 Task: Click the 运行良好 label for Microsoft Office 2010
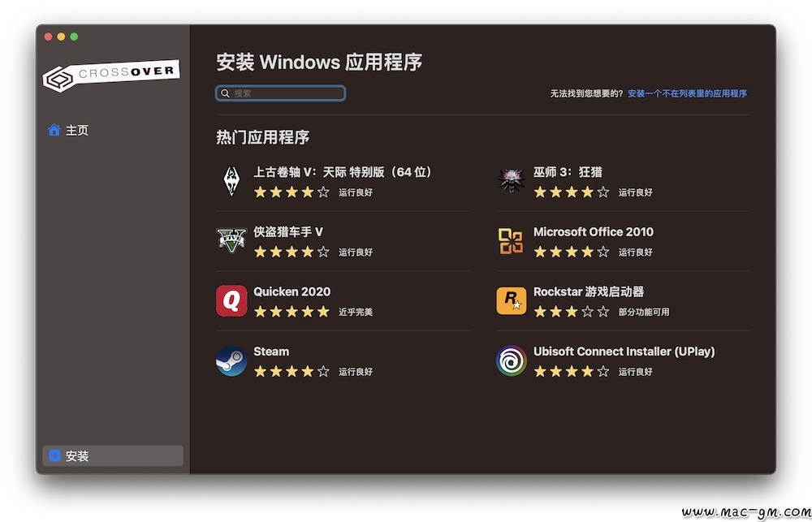tap(636, 252)
